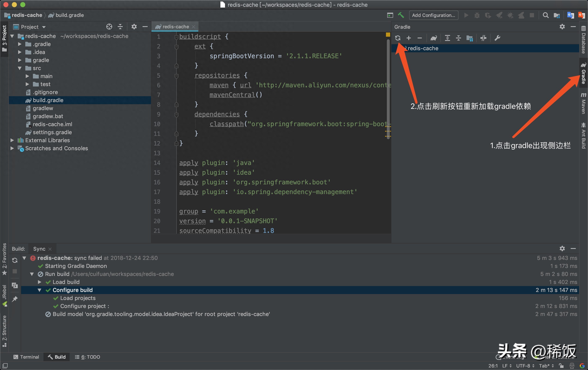
Task: Click the red translate icon in toolbar
Action: point(582,15)
